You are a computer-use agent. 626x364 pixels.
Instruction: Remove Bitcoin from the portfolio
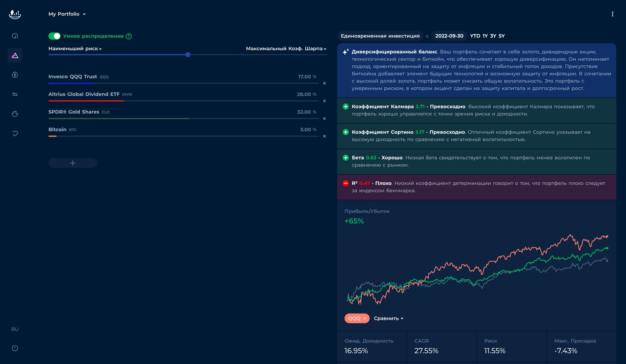point(324,136)
